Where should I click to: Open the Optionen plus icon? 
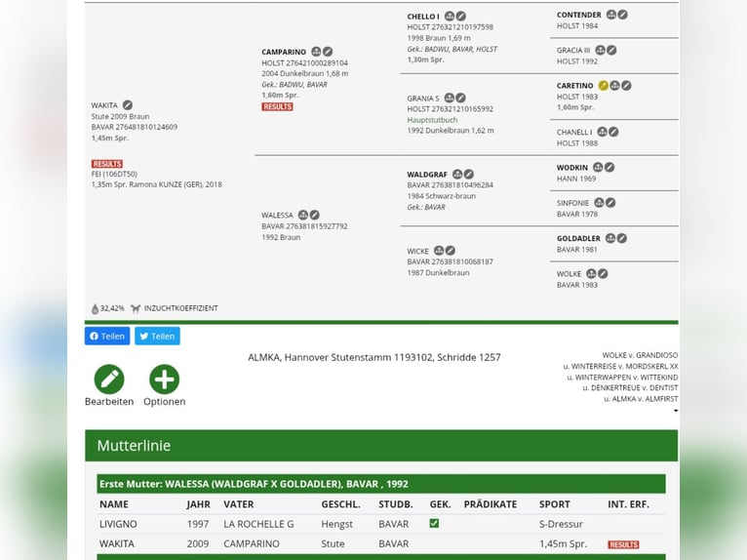164,380
